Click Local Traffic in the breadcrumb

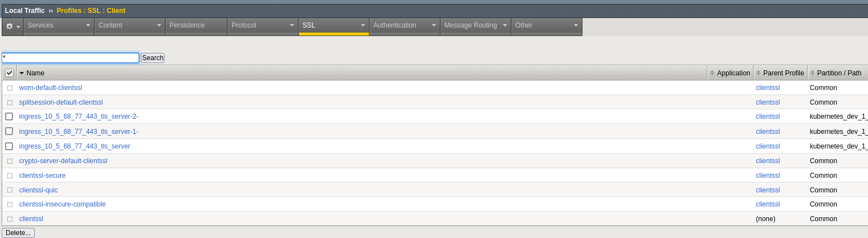25,11
